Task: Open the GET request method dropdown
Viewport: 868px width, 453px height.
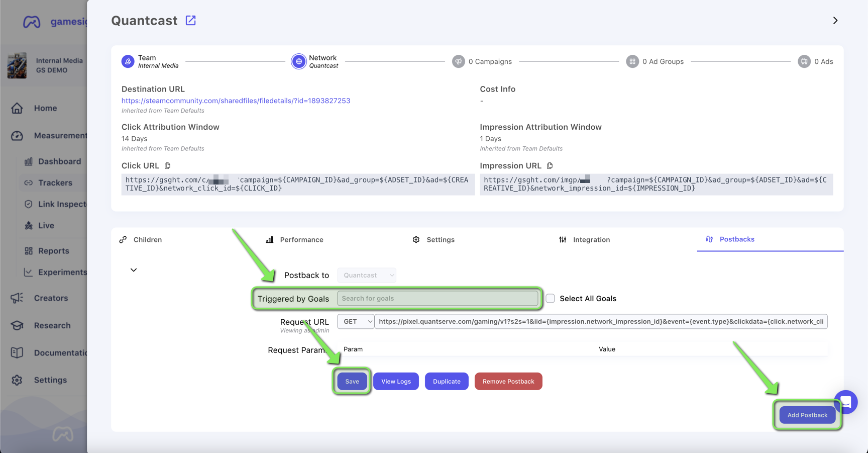Action: point(356,322)
